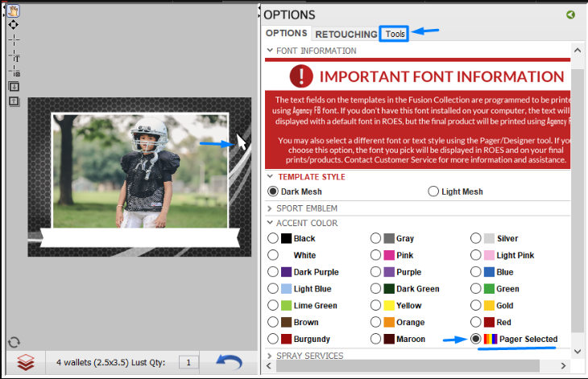Collapse the Font Information section
Screen dimensions: 588x379
point(270,51)
